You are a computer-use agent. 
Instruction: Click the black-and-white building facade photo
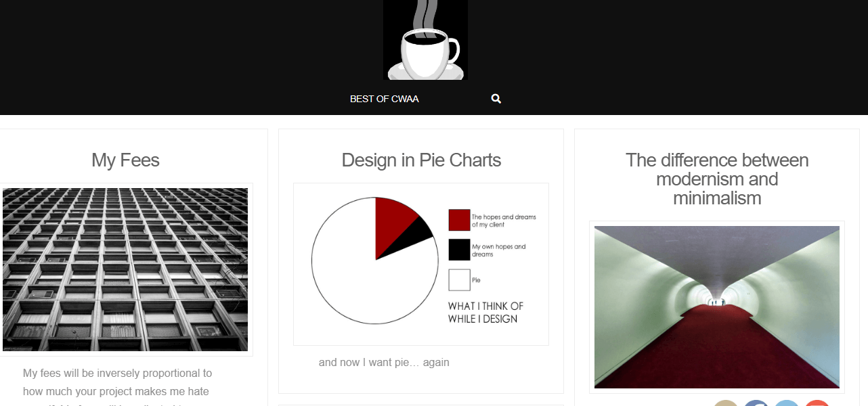125,269
